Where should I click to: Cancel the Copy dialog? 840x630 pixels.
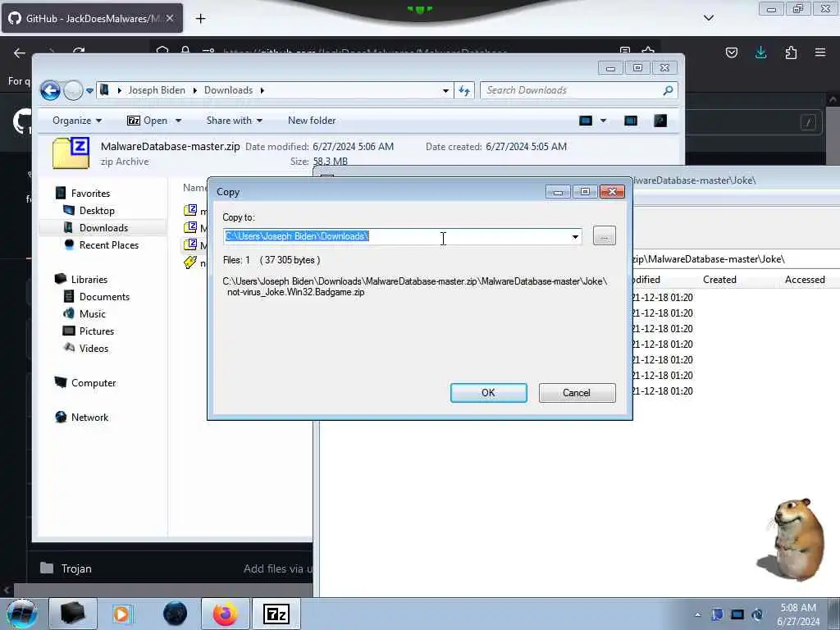(577, 393)
